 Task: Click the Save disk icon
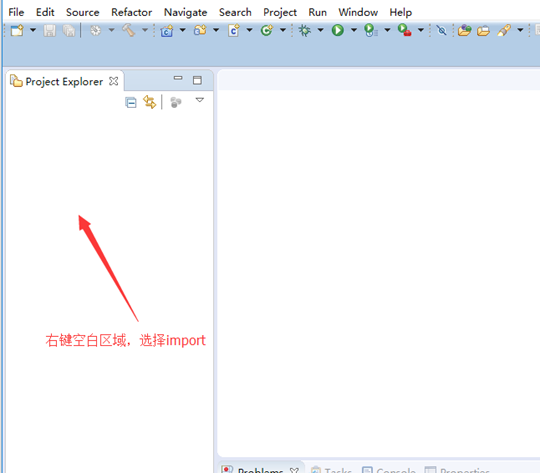[50, 31]
